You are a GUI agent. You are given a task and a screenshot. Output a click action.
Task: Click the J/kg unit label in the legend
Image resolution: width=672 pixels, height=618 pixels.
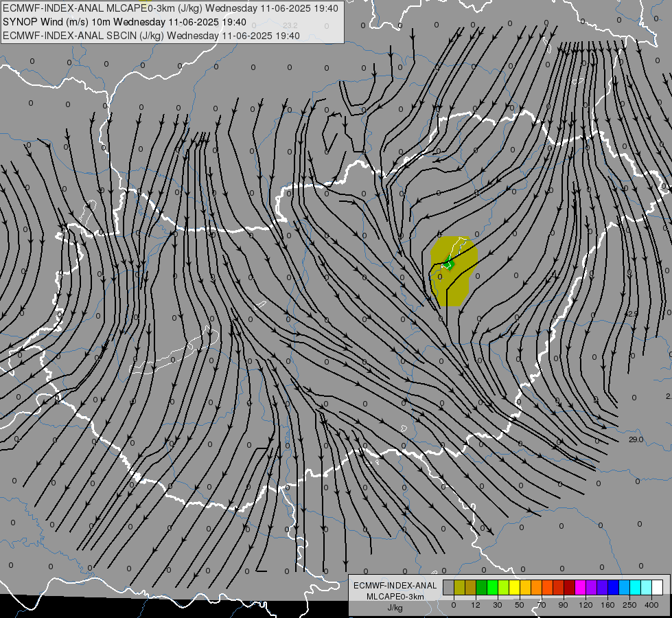[x=395, y=608]
